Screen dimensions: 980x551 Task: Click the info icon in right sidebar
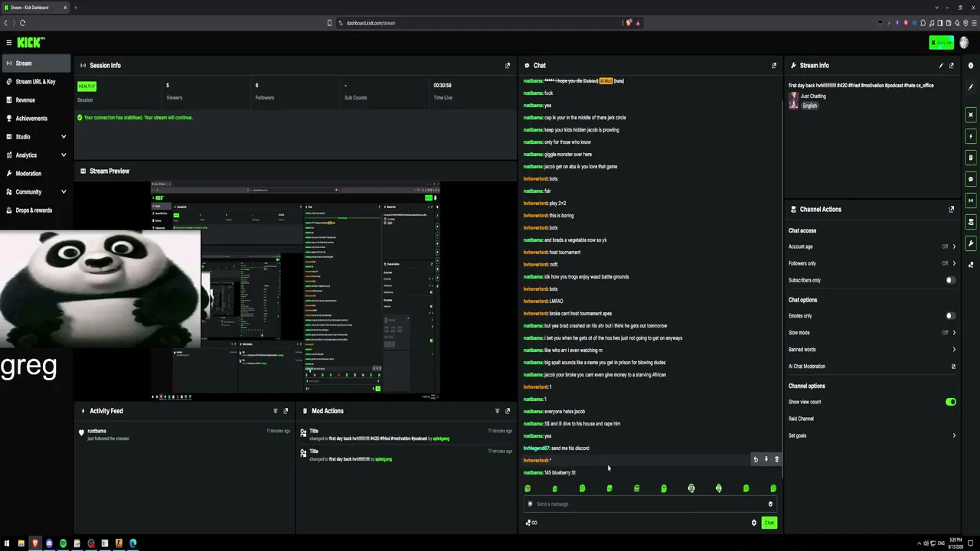pos(971,66)
